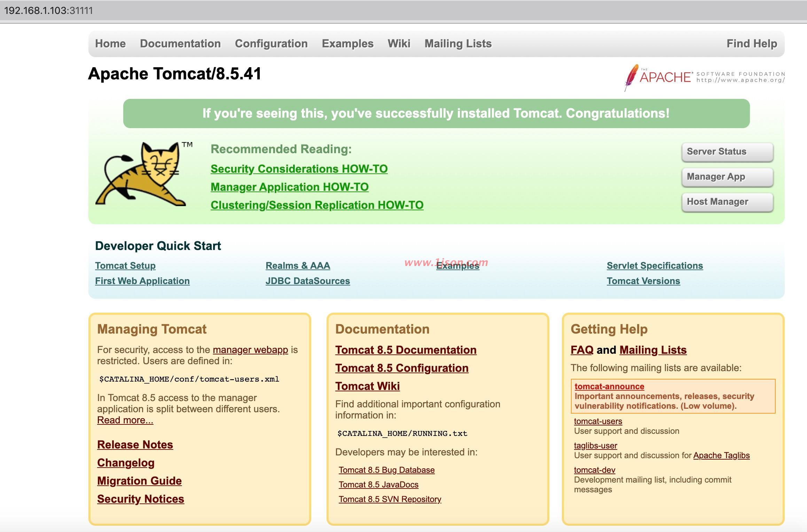Open the Manager App interface
Viewport: 807px width, 532px height.
(727, 177)
